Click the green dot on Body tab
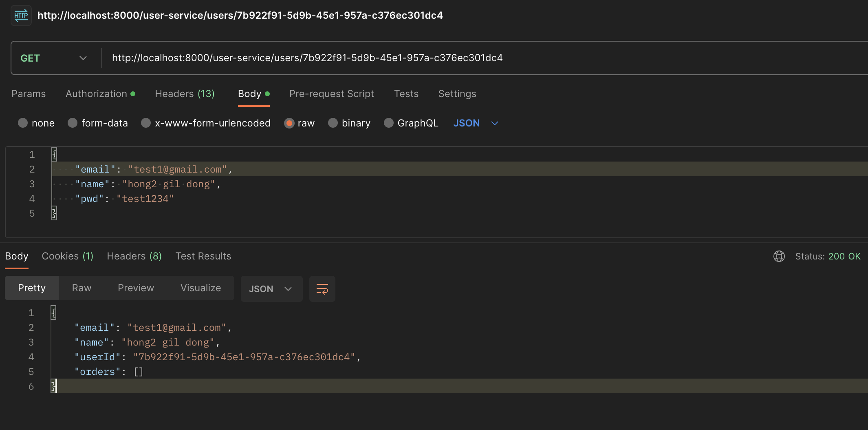This screenshot has width=868, height=430. (267, 93)
